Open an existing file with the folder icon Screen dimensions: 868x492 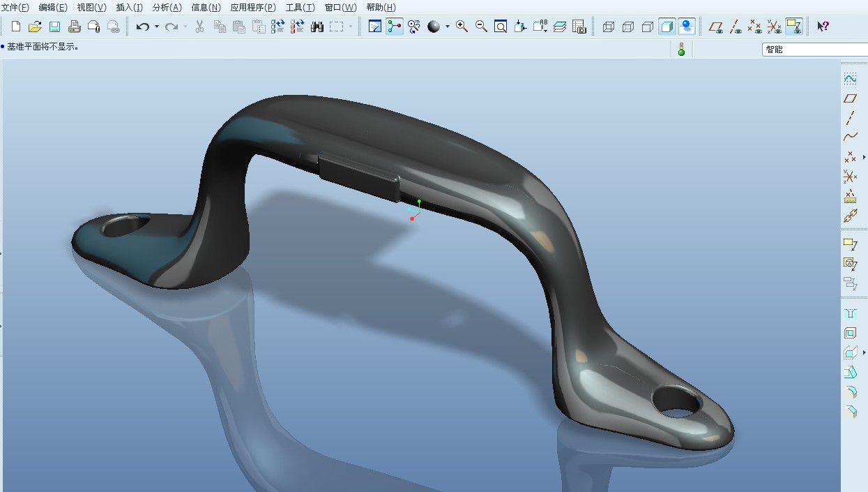pyautogui.click(x=35, y=27)
